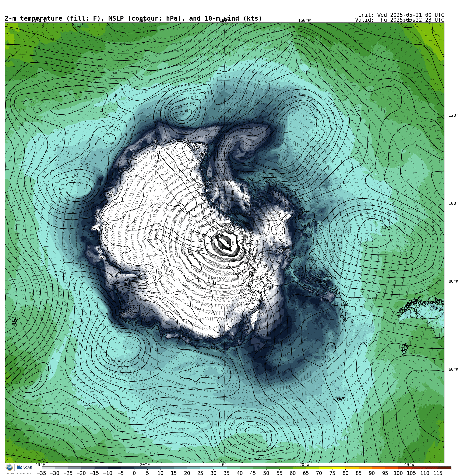Click the NCAR logo

24,467
